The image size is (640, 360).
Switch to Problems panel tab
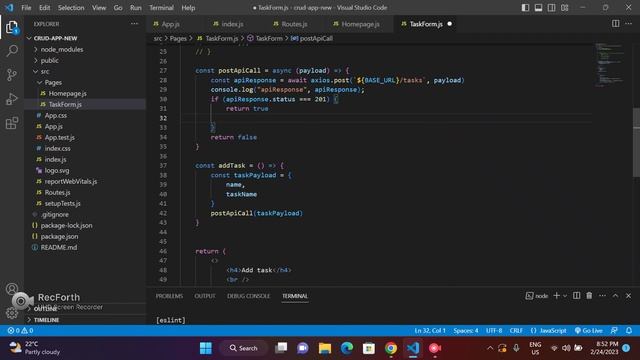point(169,296)
